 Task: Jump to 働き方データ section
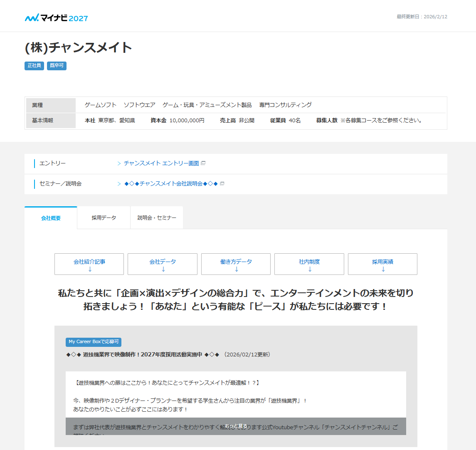tap(236, 264)
